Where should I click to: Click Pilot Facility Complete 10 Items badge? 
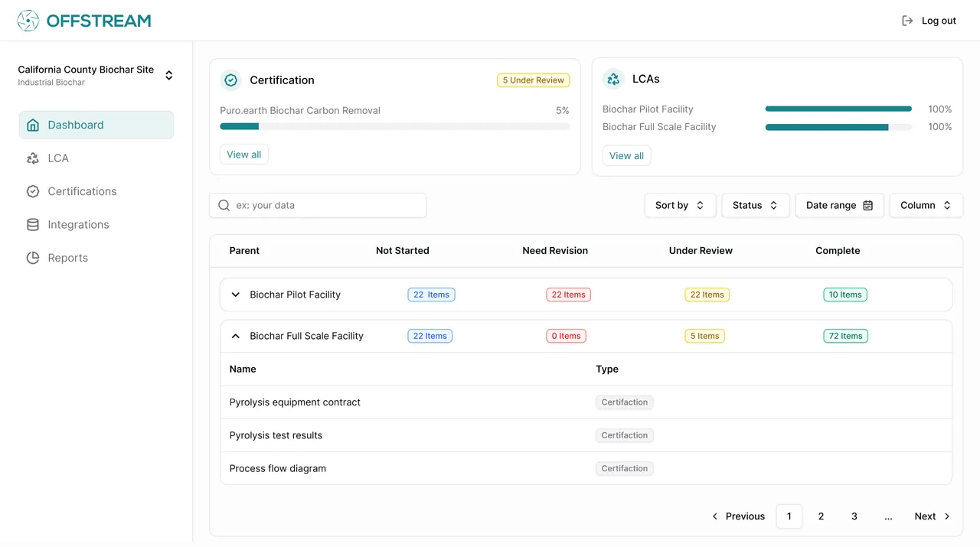[x=845, y=295]
